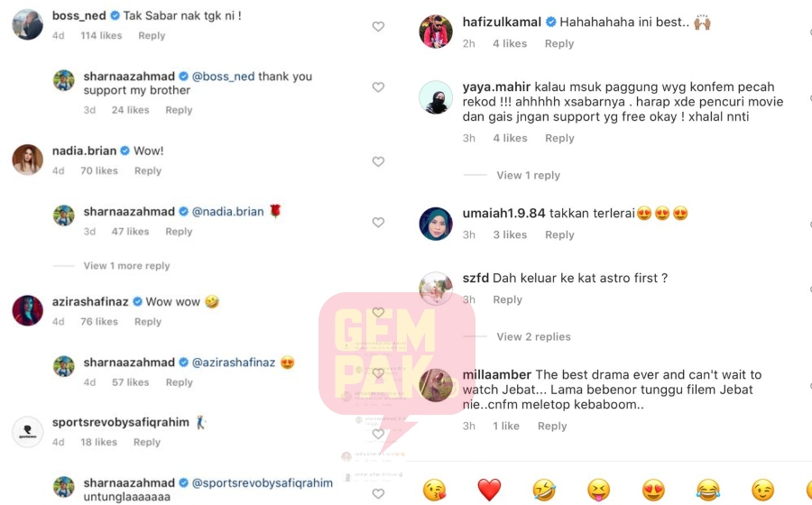Expand View 1 more reply under nadia.brian
Image resolution: width=812 pixels, height=505 pixels.
tap(127, 265)
